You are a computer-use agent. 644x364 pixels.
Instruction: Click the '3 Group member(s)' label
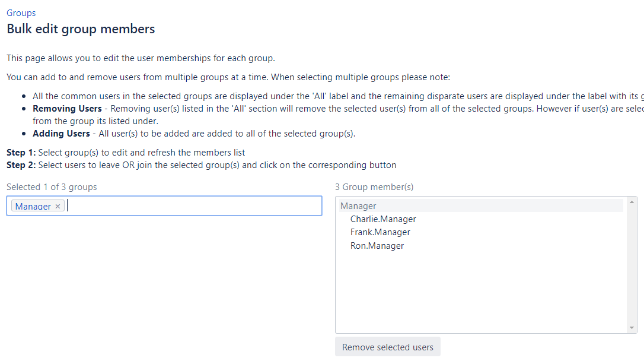tap(374, 187)
